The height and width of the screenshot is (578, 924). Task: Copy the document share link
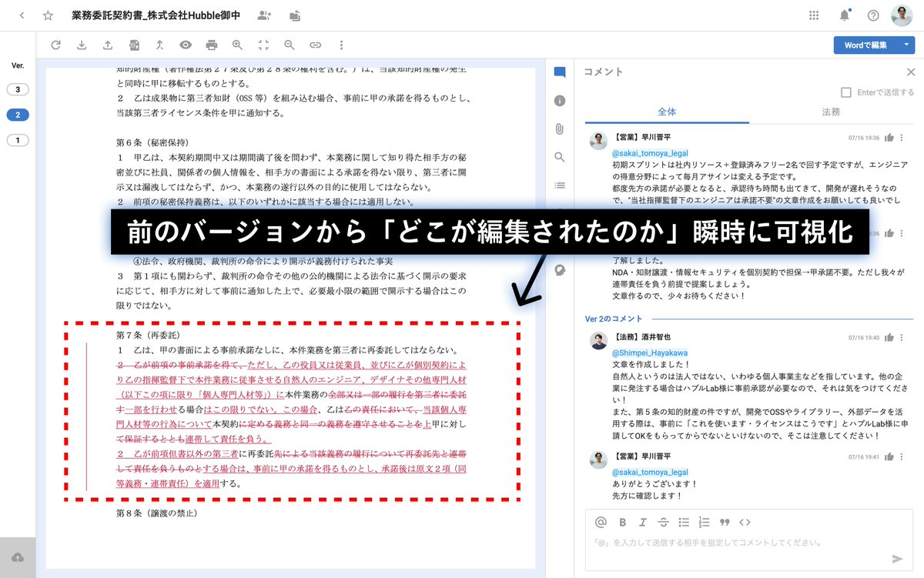pos(315,45)
